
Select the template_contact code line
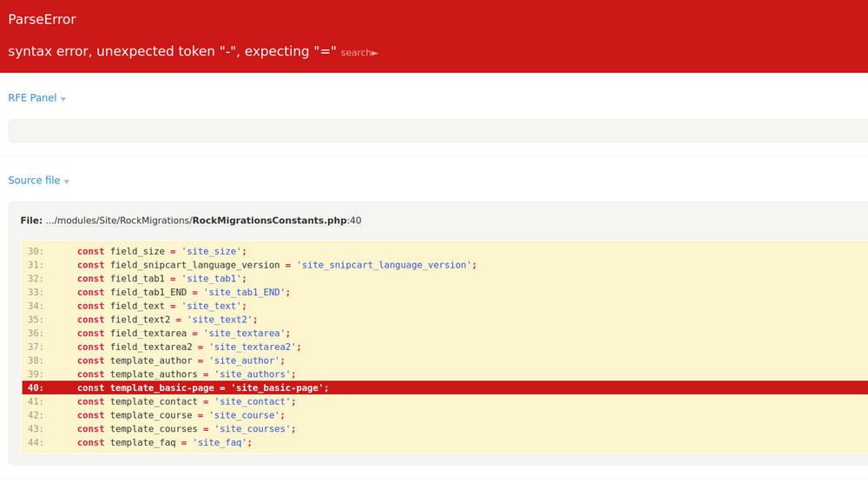tap(186, 402)
